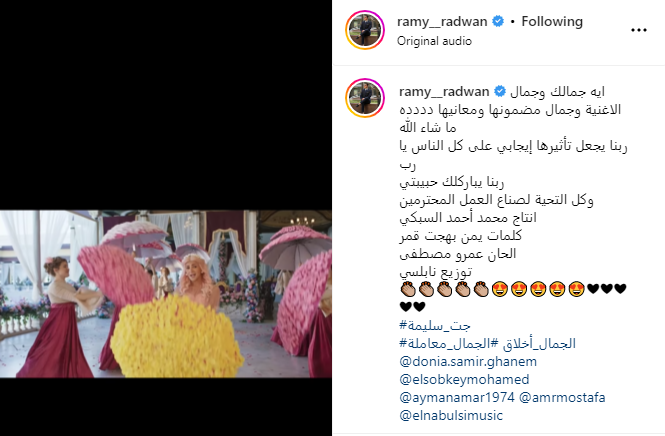The image size is (665, 436).
Task: Click the verified badge in the post header
Action: tap(498, 21)
